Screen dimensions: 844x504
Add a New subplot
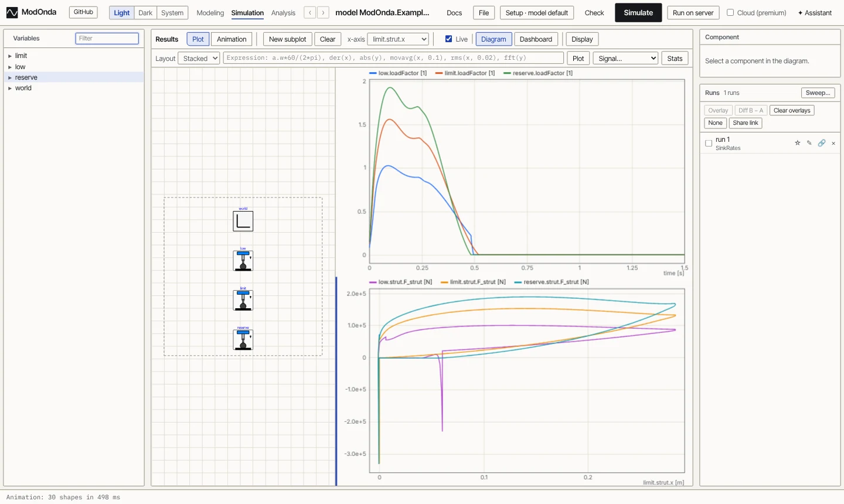[x=287, y=39]
